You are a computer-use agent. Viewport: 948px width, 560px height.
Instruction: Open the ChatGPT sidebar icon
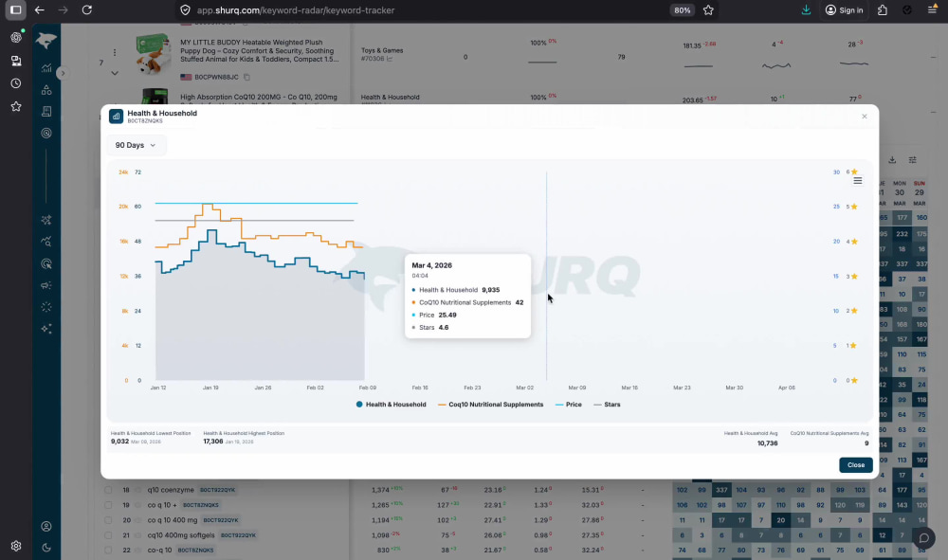(16, 38)
